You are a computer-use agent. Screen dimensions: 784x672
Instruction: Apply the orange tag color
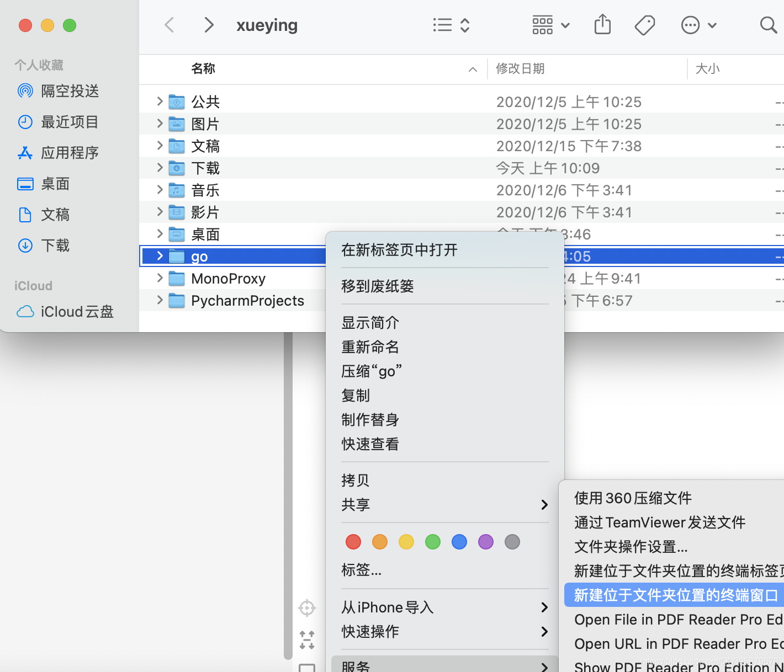coord(380,542)
